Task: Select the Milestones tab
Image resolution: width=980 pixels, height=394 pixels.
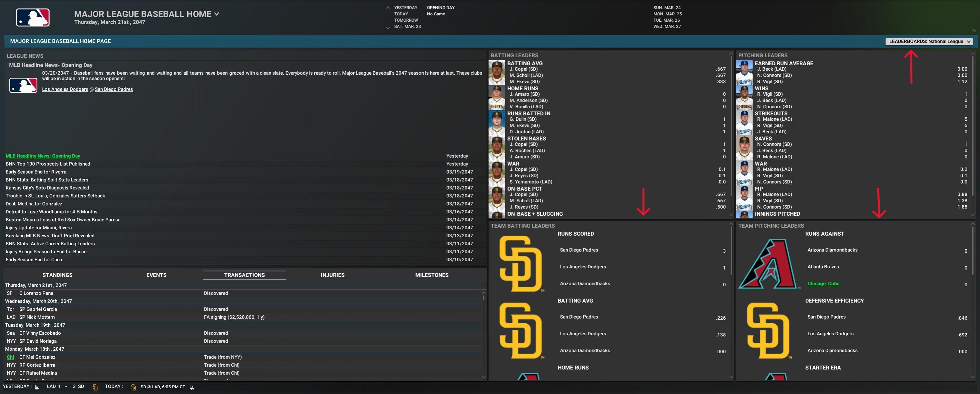Action: [x=431, y=275]
